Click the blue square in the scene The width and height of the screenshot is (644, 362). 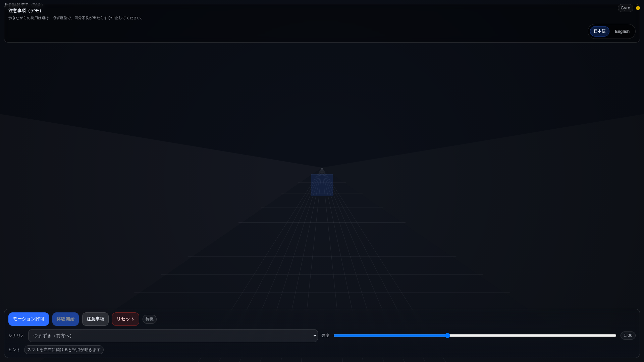(x=322, y=185)
